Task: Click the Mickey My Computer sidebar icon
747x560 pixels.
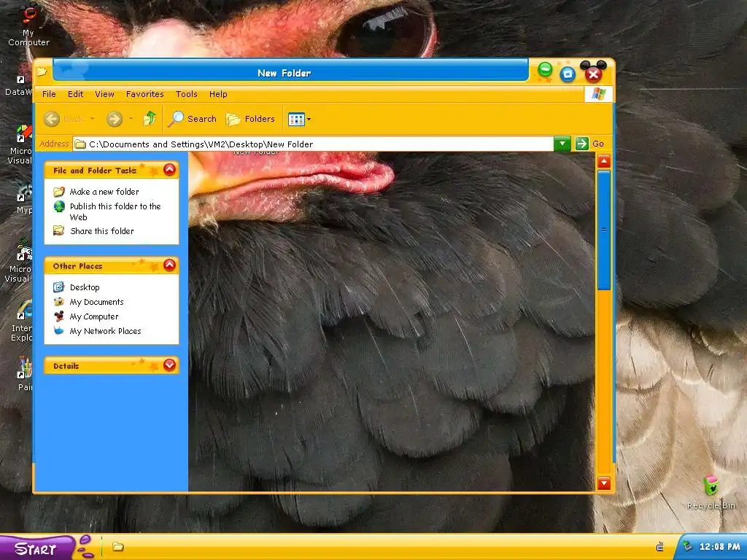Action: (58, 316)
